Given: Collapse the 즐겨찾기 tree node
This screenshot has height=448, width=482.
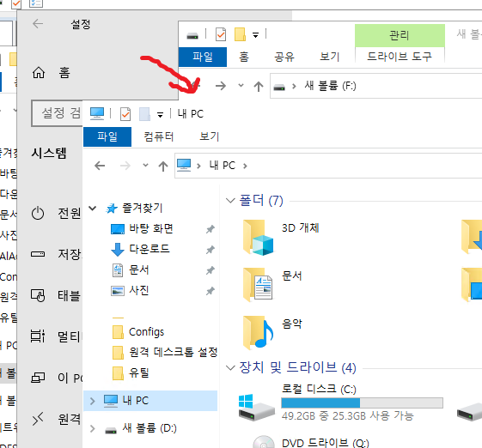Looking at the screenshot, I should pos(92,209).
